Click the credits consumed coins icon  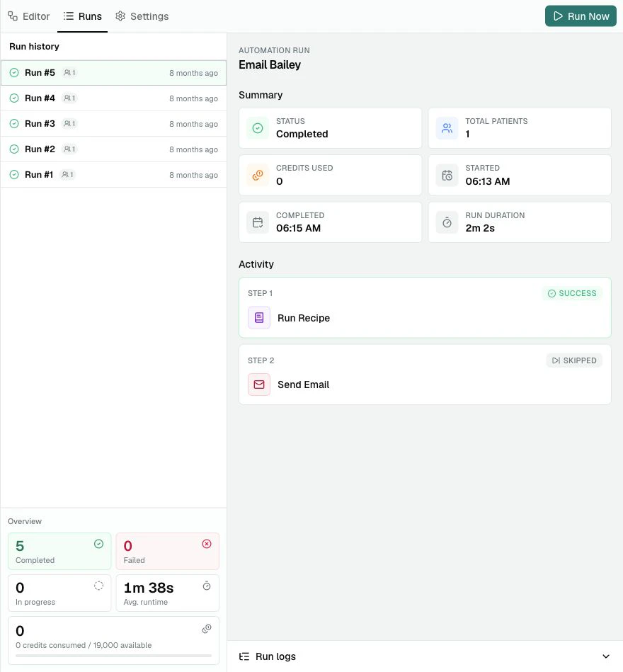click(x=207, y=629)
